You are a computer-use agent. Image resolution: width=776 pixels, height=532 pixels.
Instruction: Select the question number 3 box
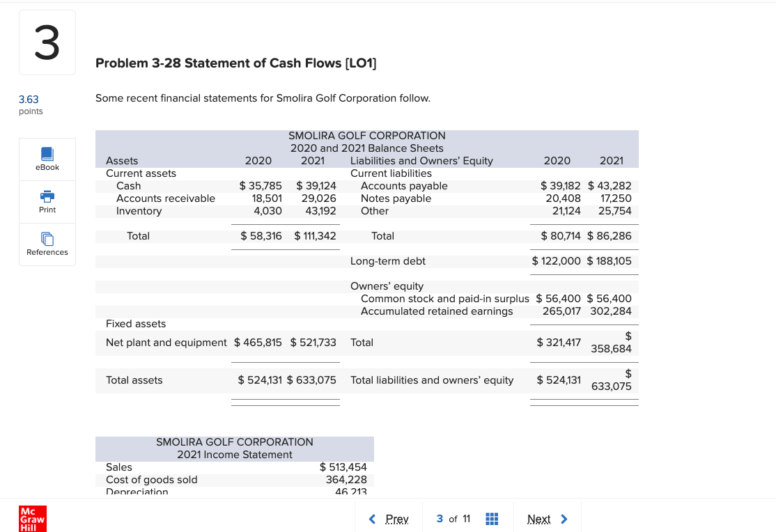(47, 42)
